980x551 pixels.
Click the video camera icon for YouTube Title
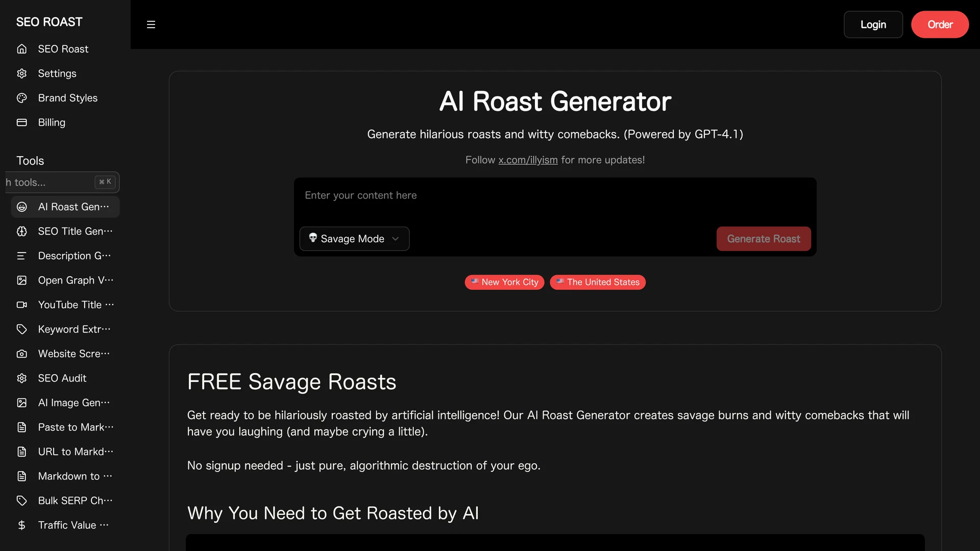pyautogui.click(x=21, y=305)
